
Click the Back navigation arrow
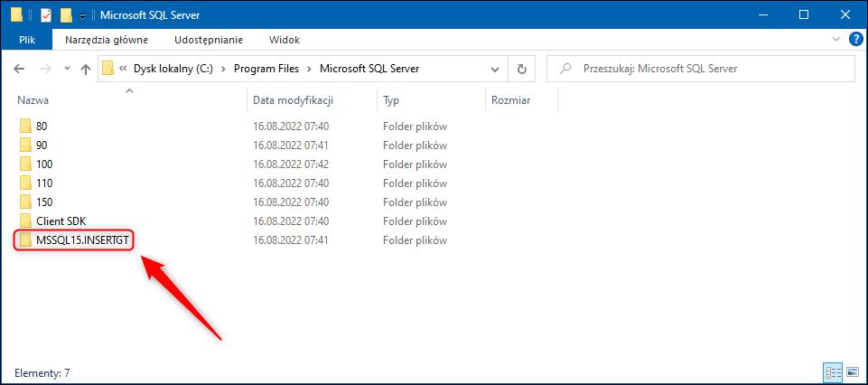[x=19, y=69]
